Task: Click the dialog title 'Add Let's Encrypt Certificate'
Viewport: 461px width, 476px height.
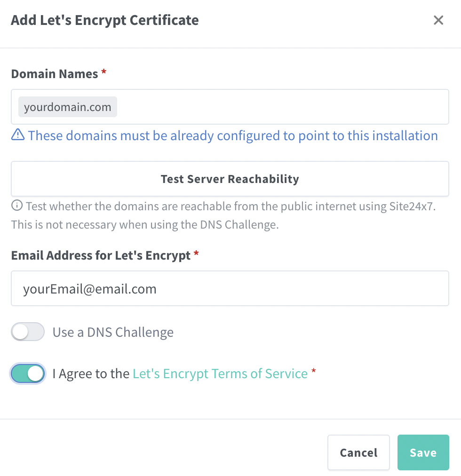Action: coord(105,20)
